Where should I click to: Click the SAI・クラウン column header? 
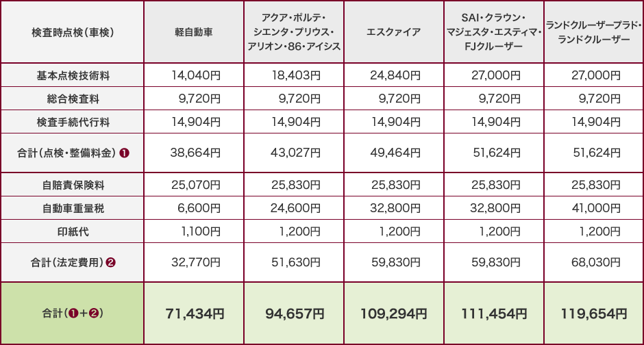[x=494, y=32]
